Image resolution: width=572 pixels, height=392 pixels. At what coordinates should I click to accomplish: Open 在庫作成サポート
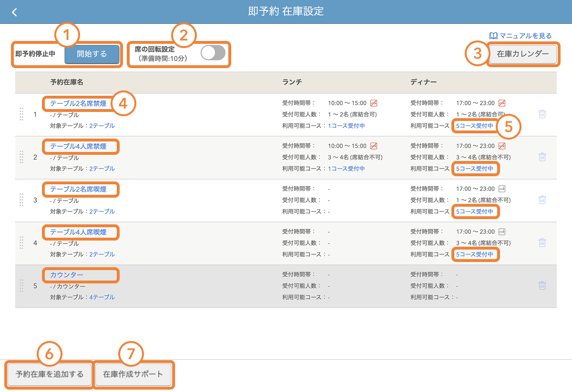click(133, 374)
